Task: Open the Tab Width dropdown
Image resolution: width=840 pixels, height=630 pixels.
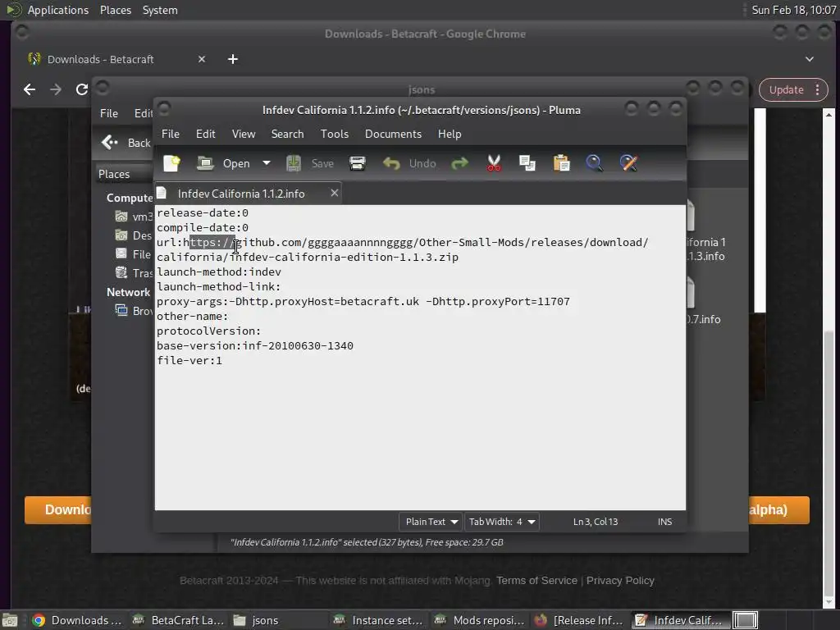Action: click(x=502, y=522)
